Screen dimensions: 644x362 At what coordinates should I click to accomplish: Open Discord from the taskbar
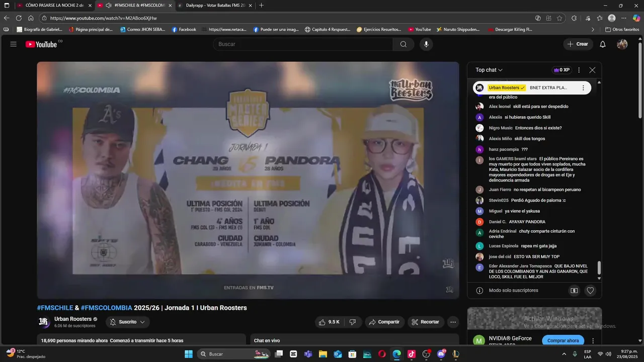(x=442, y=354)
